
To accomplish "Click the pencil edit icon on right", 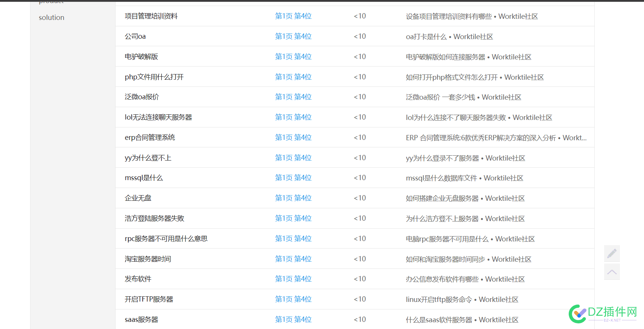I will pyautogui.click(x=612, y=253).
